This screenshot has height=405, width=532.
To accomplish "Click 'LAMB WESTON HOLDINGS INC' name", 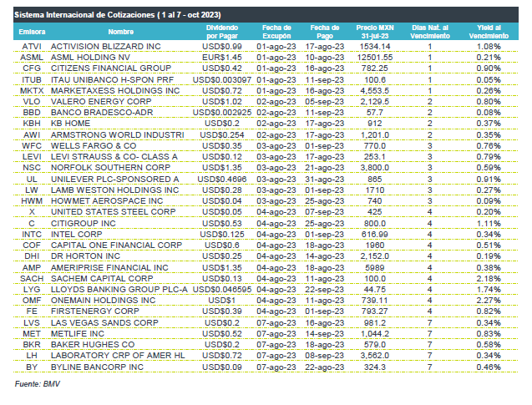I will click(114, 190).
